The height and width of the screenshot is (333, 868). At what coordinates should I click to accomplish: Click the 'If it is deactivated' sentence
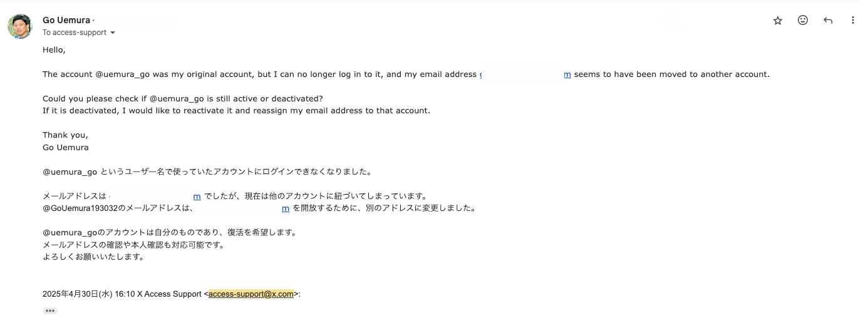(236, 110)
